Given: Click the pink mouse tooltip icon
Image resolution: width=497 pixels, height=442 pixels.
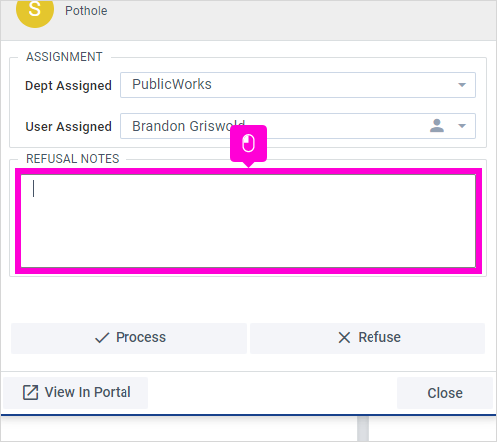Looking at the screenshot, I should pos(248,143).
